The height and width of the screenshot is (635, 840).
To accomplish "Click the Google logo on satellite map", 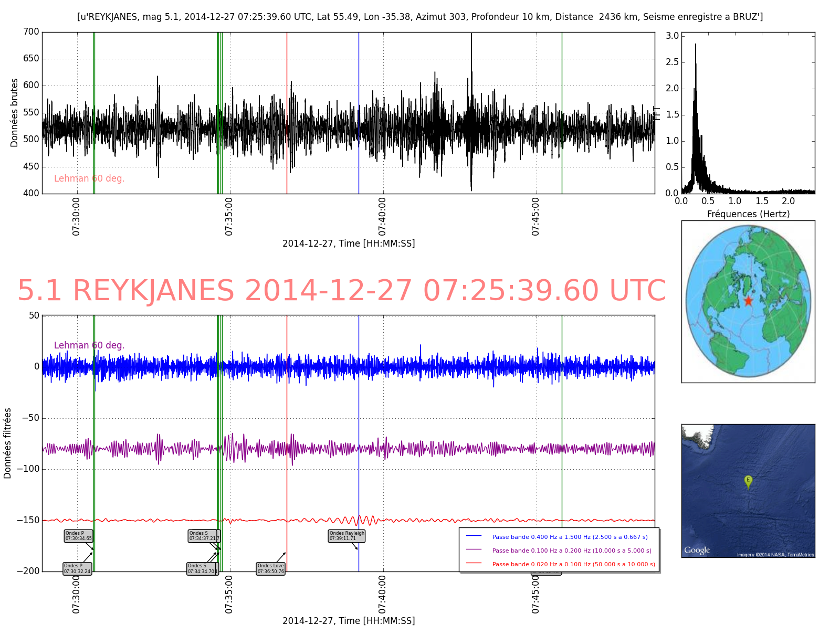I will click(x=697, y=550).
